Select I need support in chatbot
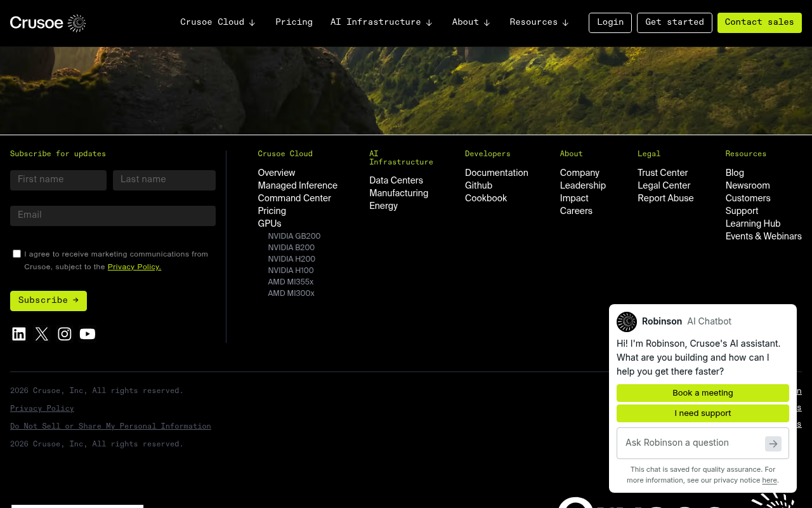The width and height of the screenshot is (812, 508). [703, 413]
